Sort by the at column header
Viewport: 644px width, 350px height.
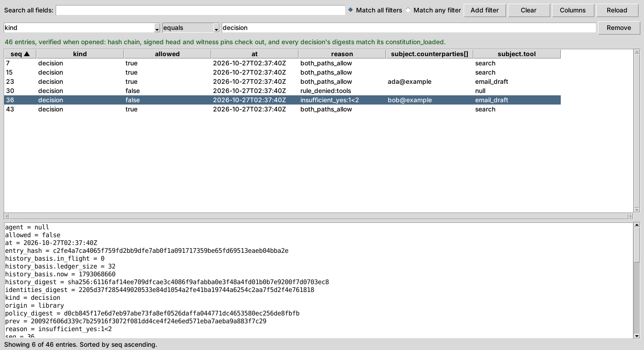[x=255, y=54]
